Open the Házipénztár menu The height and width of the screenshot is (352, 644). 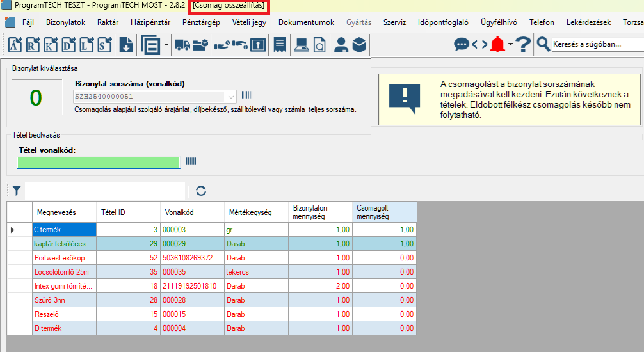coord(150,22)
